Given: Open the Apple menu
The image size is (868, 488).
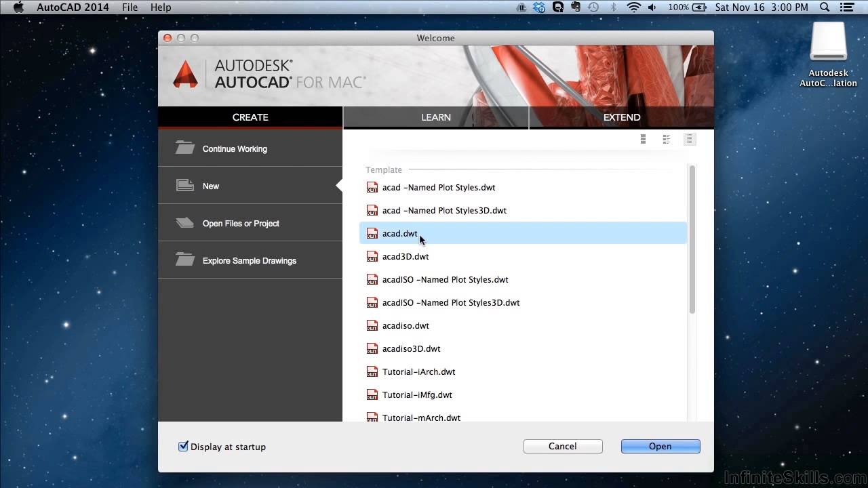Looking at the screenshot, I should pos(18,7).
